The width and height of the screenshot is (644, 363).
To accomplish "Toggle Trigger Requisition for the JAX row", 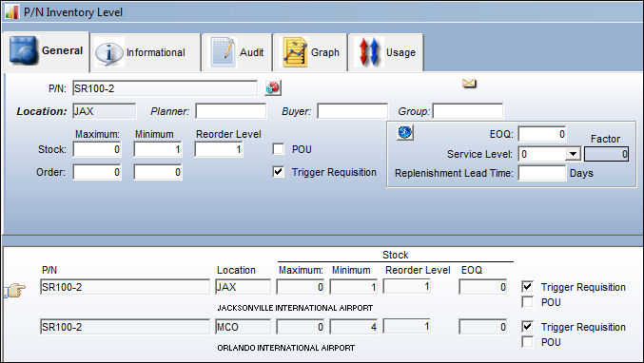I will tap(527, 287).
